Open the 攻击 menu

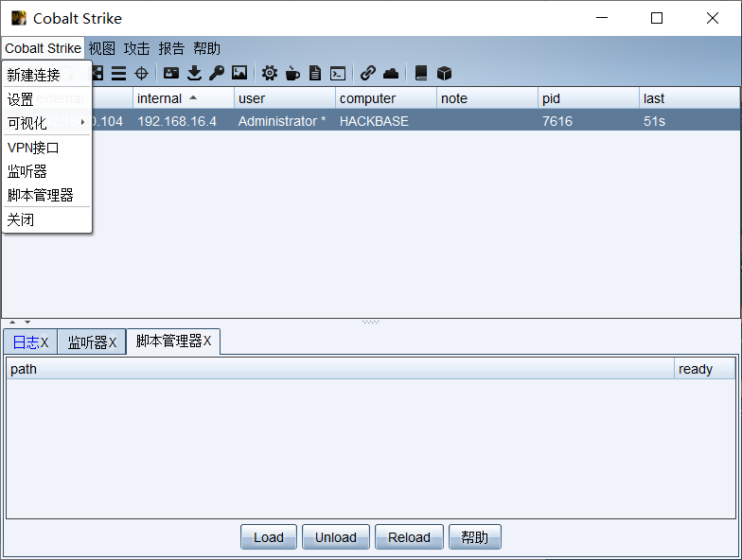136,48
